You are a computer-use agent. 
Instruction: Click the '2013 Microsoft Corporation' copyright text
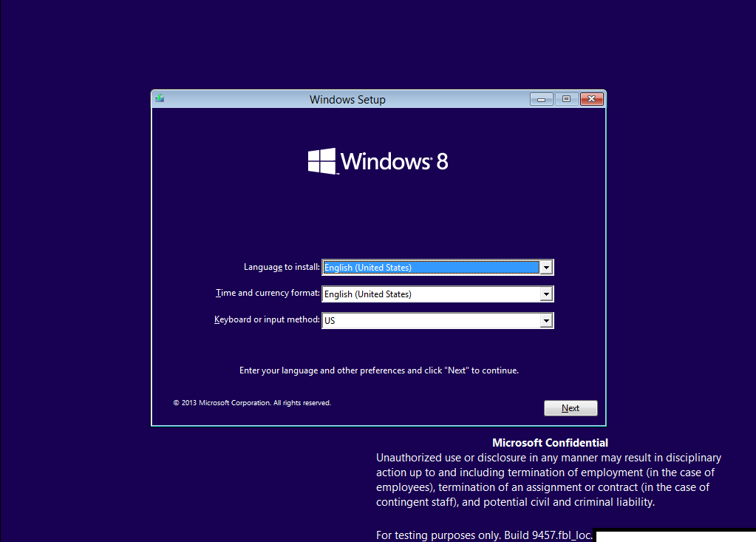pos(252,403)
